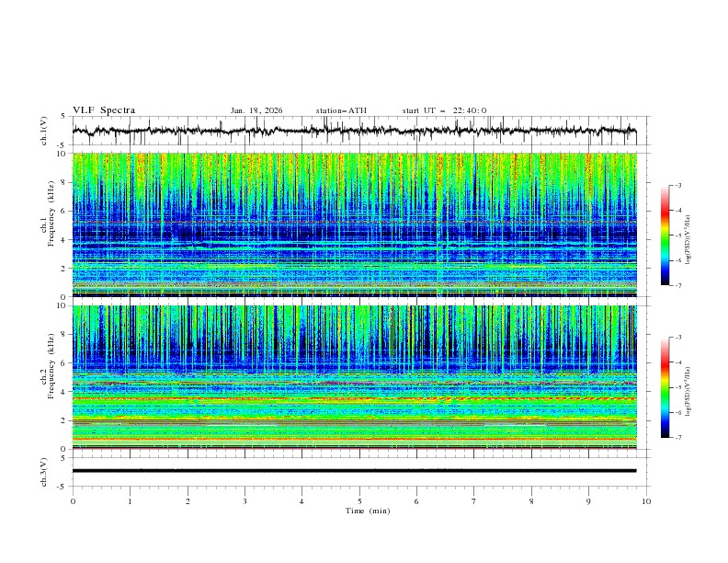This screenshot has height=563, width=728.
Task: Click the ch.1 spectrogram panel
Action: point(355,224)
